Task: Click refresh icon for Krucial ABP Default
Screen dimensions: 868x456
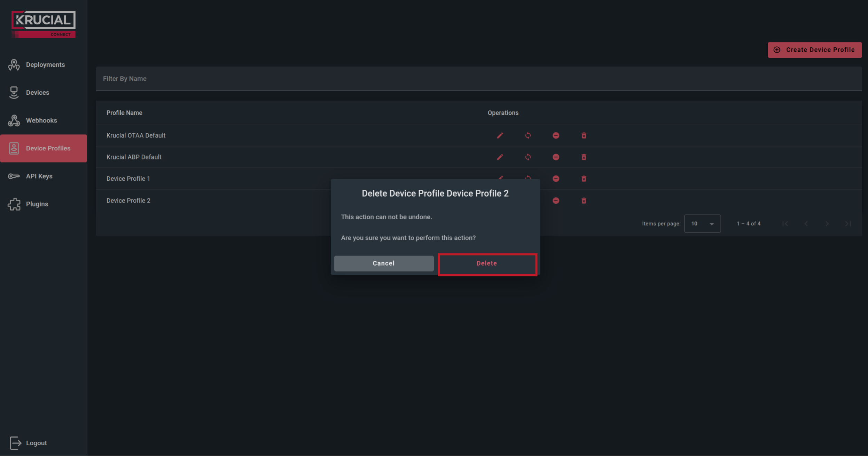Action: (x=528, y=157)
